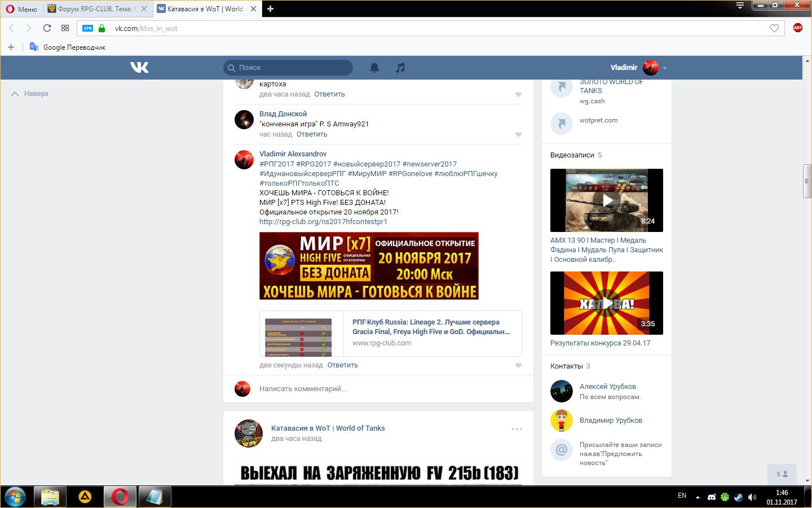Switch the EN input language indicator
The image size is (812, 508).
point(682,496)
